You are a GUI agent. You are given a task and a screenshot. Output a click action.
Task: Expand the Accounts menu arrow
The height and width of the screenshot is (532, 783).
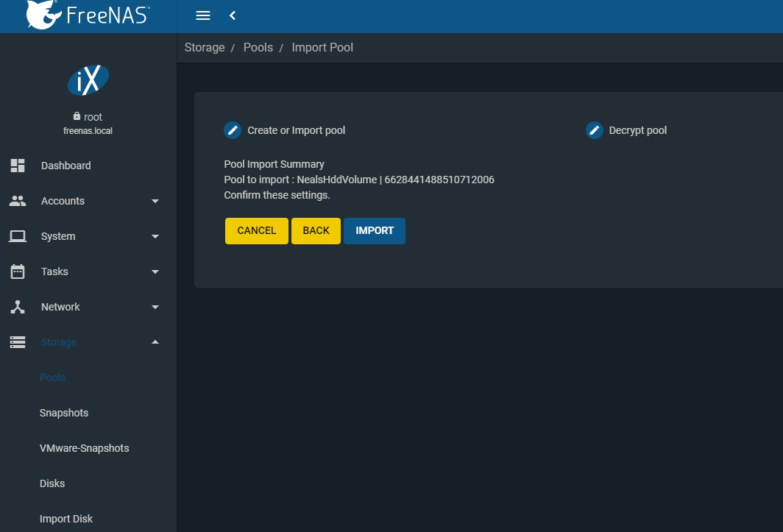(x=155, y=201)
